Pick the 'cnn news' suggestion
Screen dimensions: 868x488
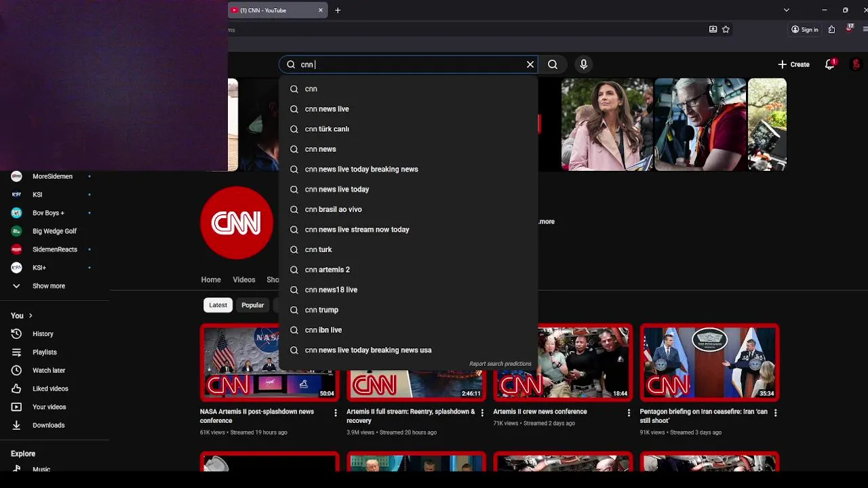tap(408, 149)
